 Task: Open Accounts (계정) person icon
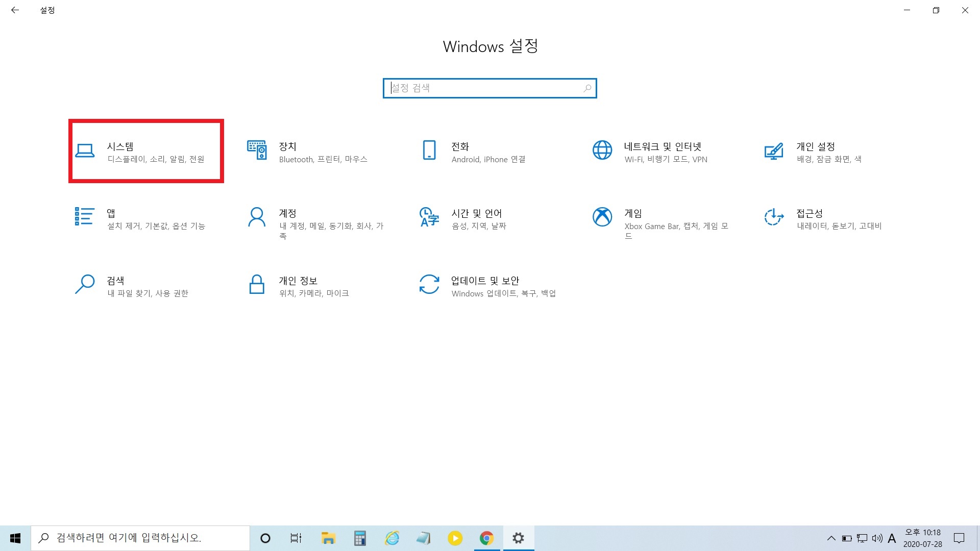[257, 217]
